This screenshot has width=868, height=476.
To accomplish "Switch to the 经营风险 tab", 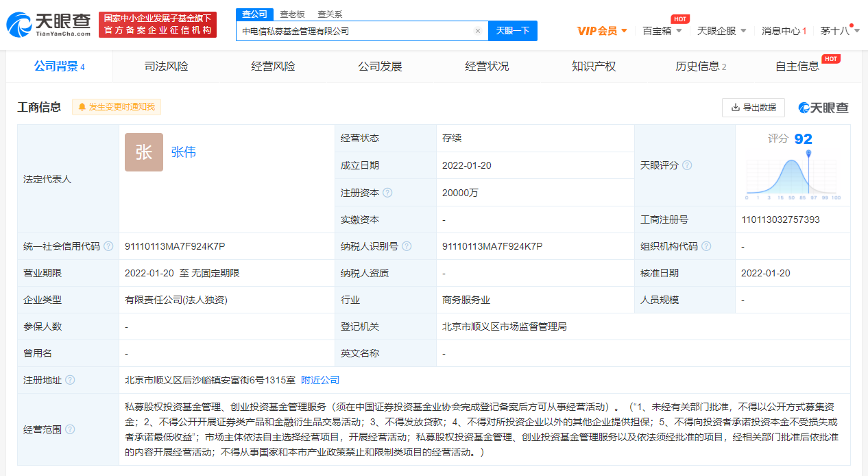I will click(273, 67).
